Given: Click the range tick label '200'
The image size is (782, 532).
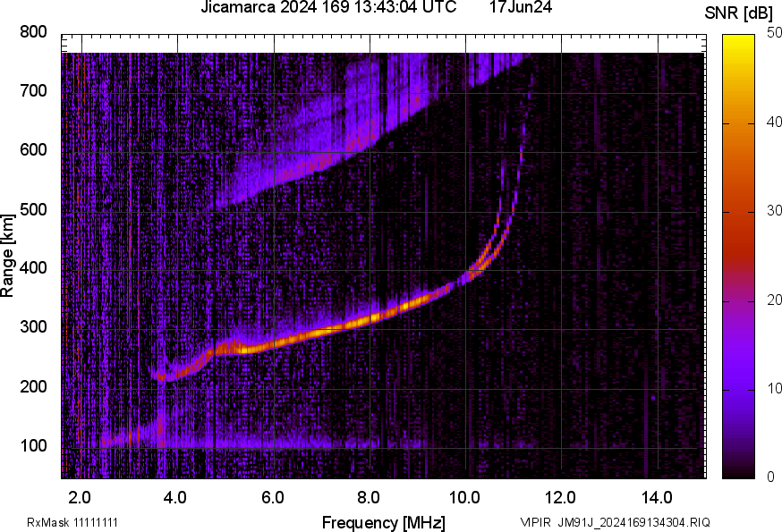Looking at the screenshot, I should (x=33, y=386).
